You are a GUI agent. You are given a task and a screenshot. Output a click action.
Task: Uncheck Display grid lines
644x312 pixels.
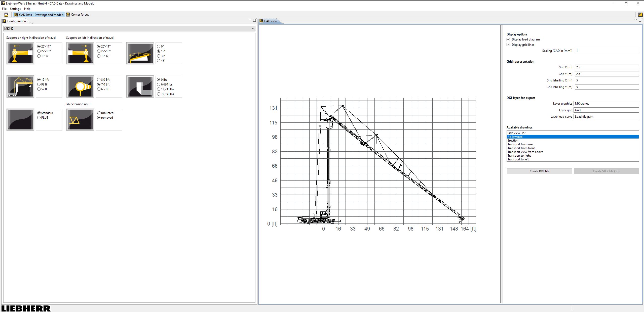pyautogui.click(x=508, y=44)
